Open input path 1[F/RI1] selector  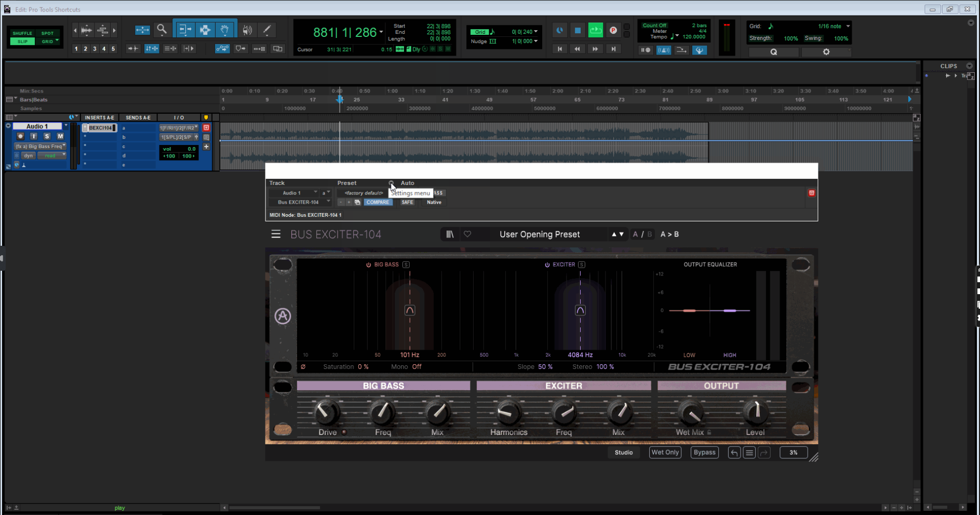(x=178, y=128)
